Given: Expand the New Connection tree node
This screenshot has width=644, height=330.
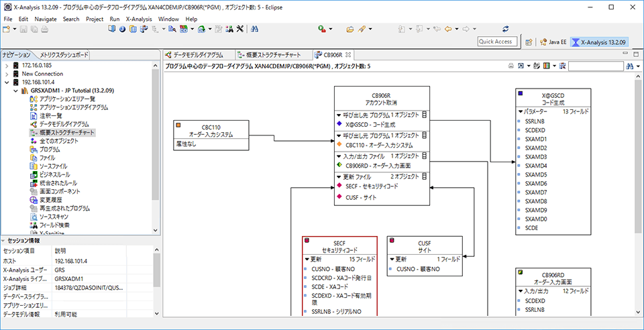Looking at the screenshot, I should click(7, 74).
